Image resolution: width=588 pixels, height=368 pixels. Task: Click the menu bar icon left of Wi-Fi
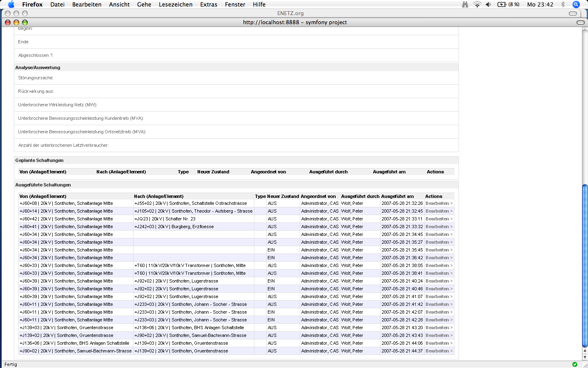pyautogui.click(x=465, y=4)
